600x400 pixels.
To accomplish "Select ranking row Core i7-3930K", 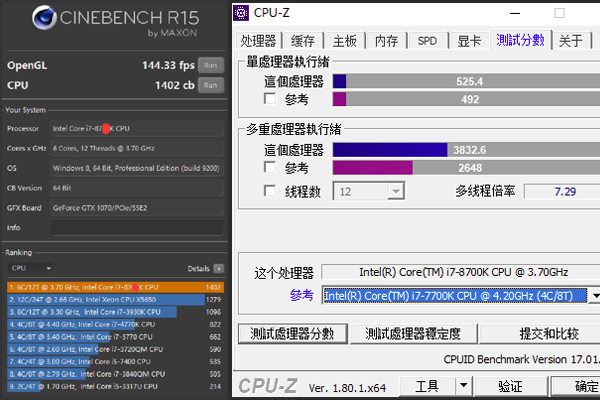I will point(115,312).
